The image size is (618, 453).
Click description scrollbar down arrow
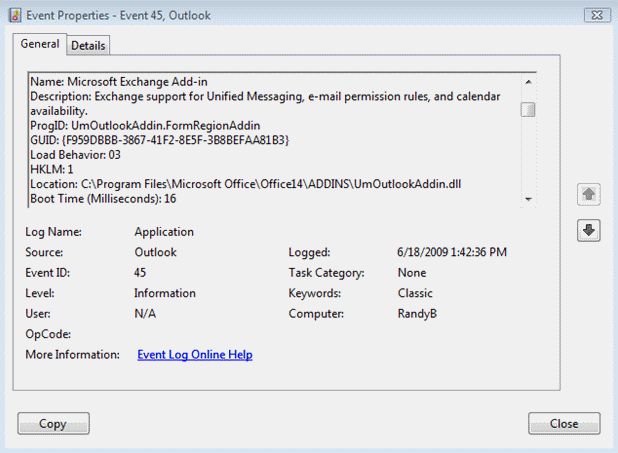[x=528, y=199]
